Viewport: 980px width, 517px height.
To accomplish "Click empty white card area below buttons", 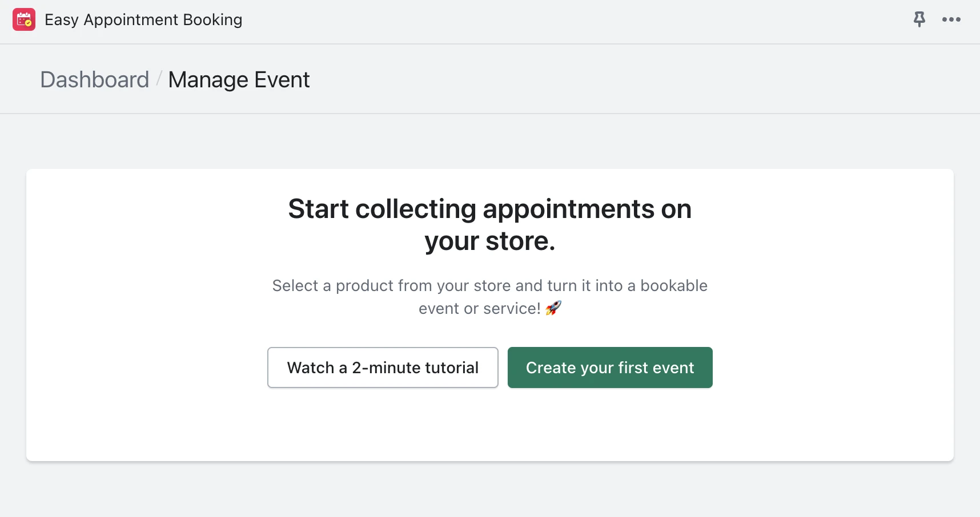I will click(x=490, y=425).
